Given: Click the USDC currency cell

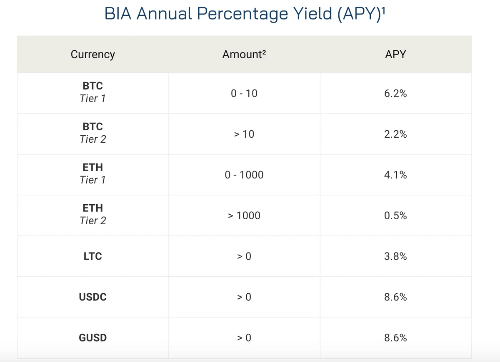Looking at the screenshot, I should pos(93,297).
